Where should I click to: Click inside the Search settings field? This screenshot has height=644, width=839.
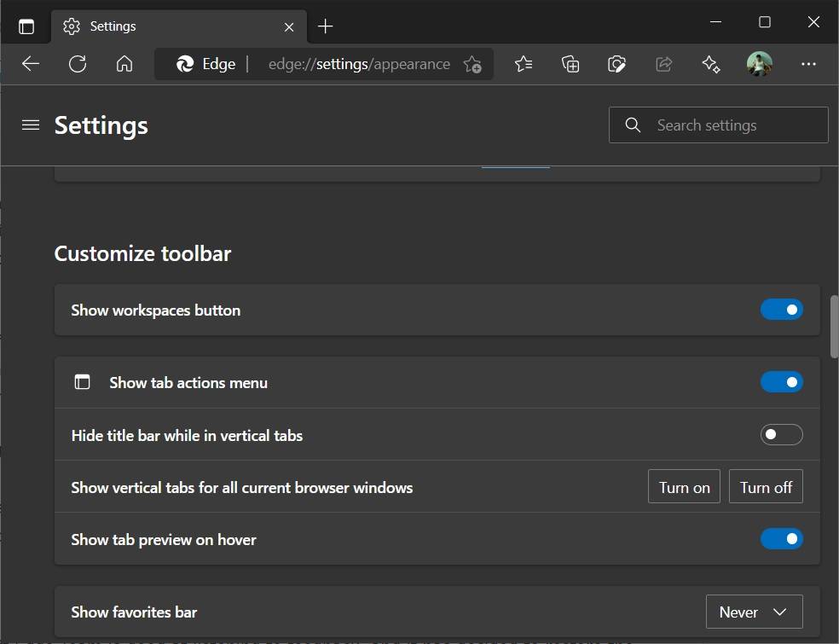pyautogui.click(x=718, y=125)
